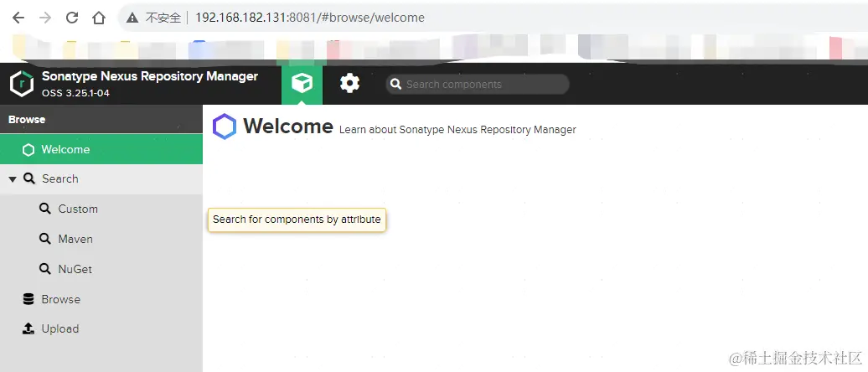
Task: Click the upload tray icon
Action: (28, 328)
